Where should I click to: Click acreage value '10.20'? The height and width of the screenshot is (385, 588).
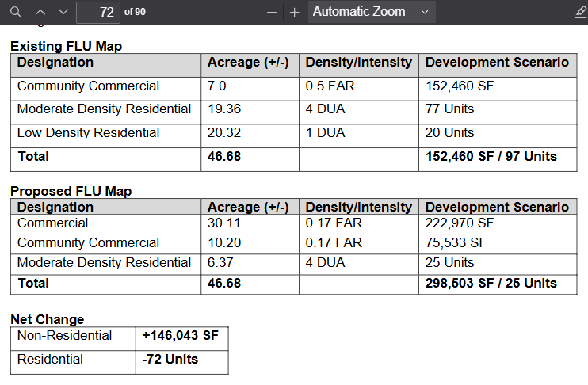coord(224,242)
